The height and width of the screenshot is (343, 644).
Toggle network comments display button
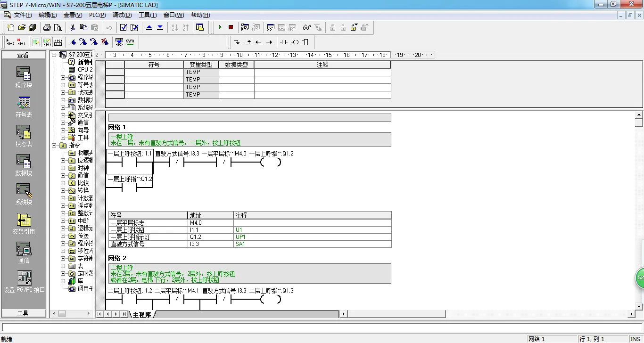[x=47, y=42]
